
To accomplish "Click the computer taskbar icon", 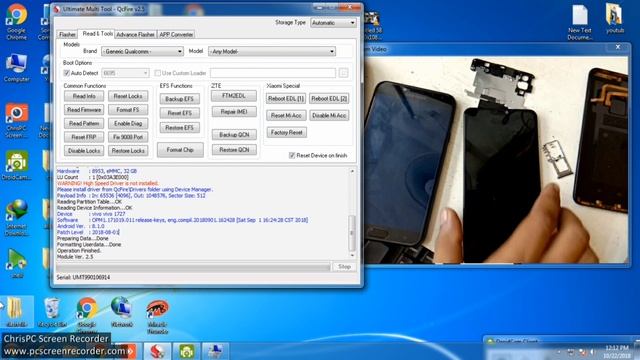I will [x=215, y=351].
